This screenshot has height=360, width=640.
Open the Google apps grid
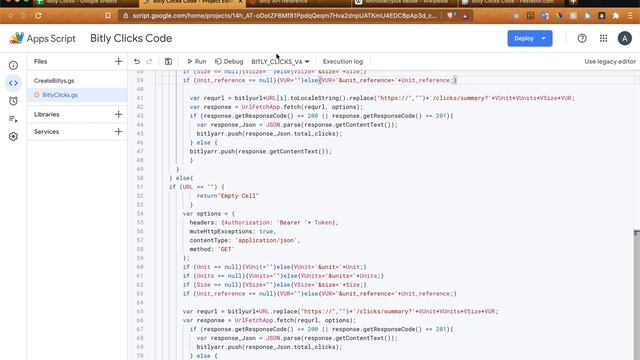(603, 38)
